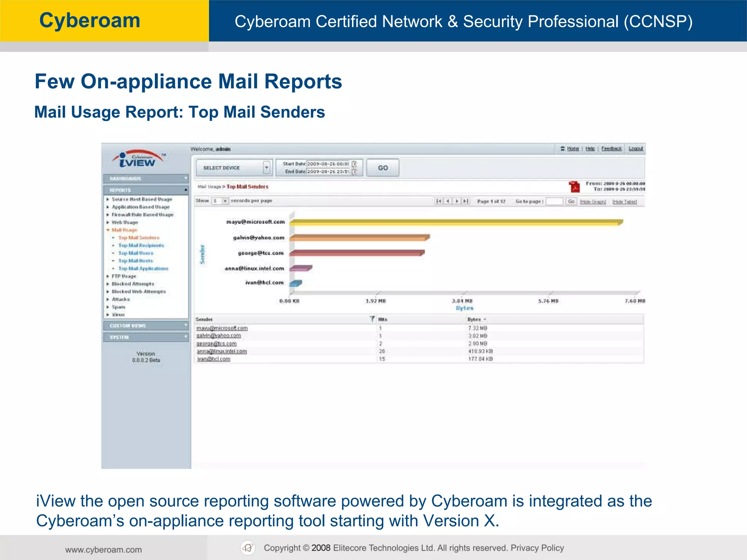Click the Hide Graph link

tap(593, 202)
